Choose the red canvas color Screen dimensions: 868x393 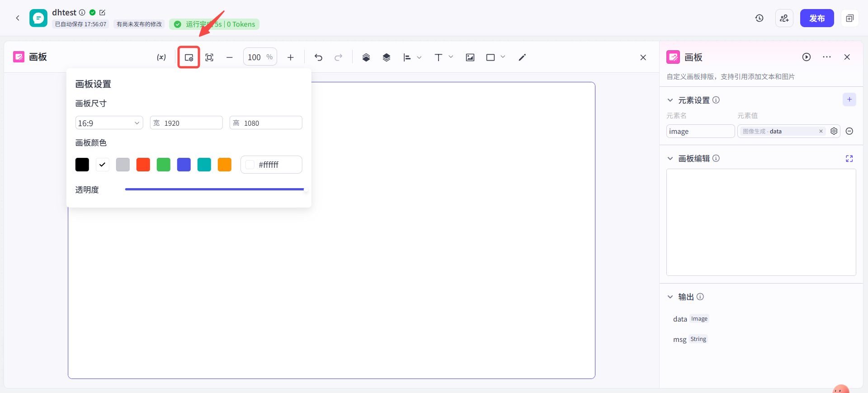[x=143, y=165]
